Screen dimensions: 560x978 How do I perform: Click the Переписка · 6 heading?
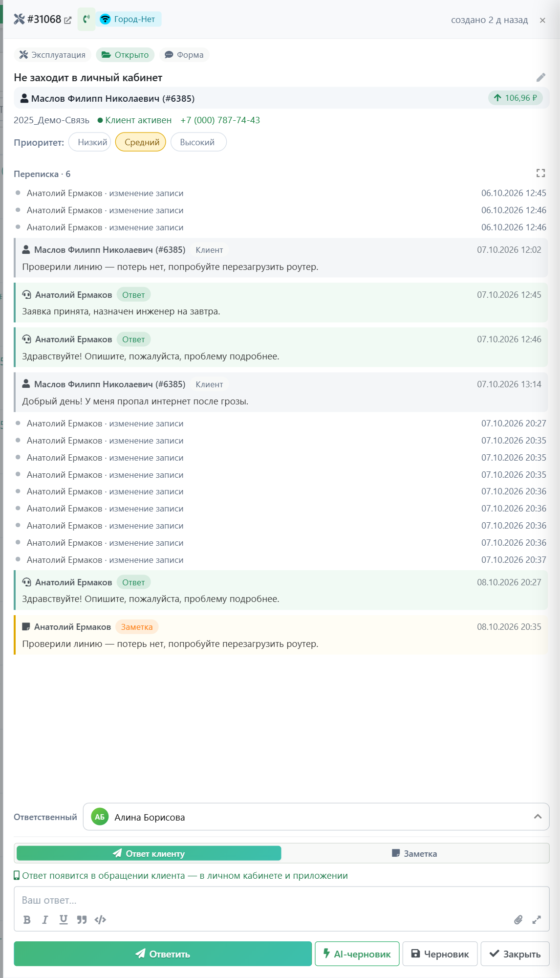point(42,174)
